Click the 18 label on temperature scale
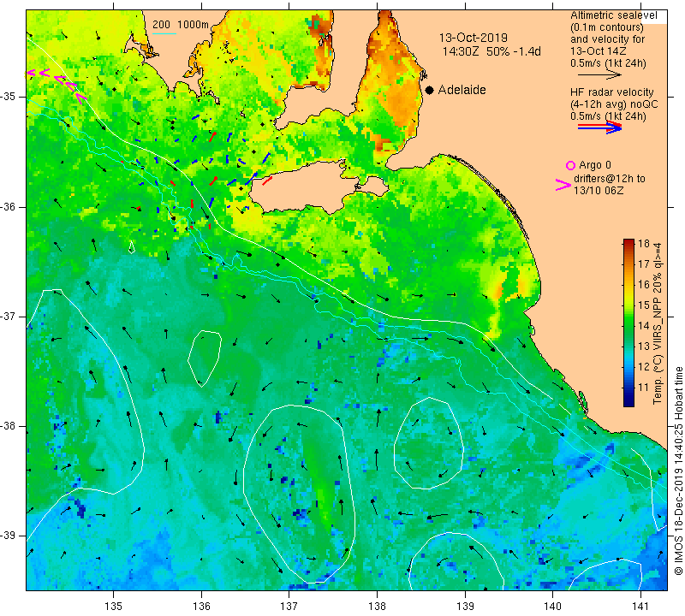This screenshot has height=616, width=685. 644,244
